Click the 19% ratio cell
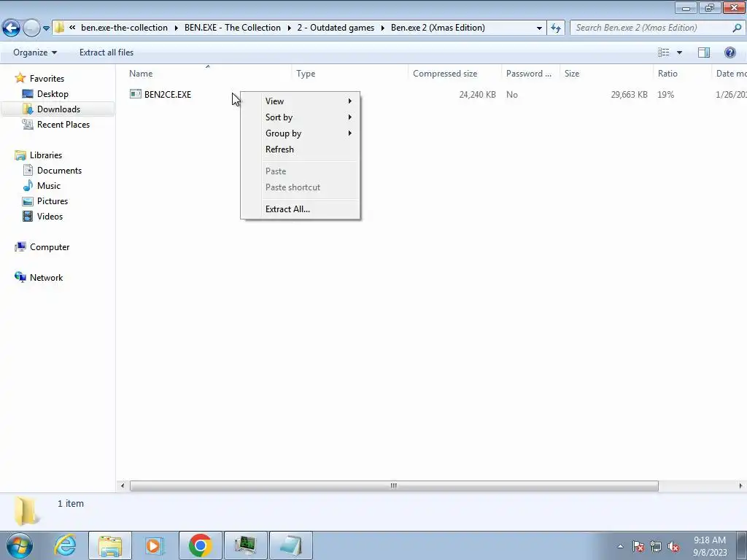 point(665,94)
